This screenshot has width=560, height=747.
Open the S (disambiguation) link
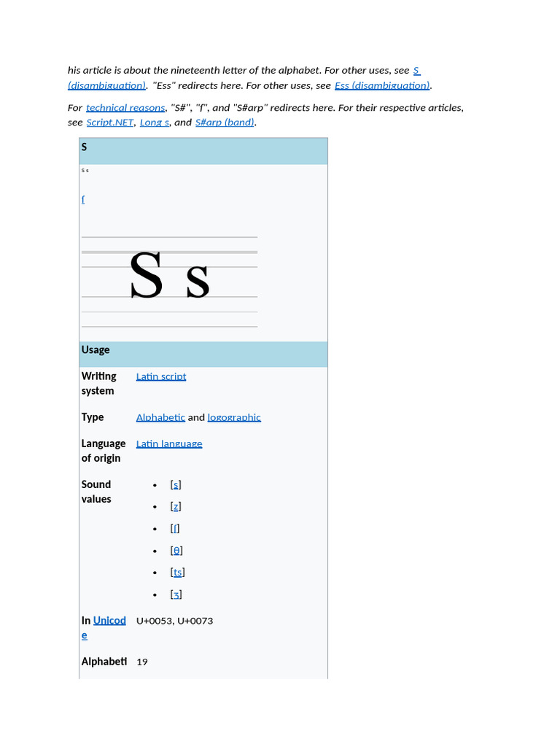pyautogui.click(x=106, y=85)
